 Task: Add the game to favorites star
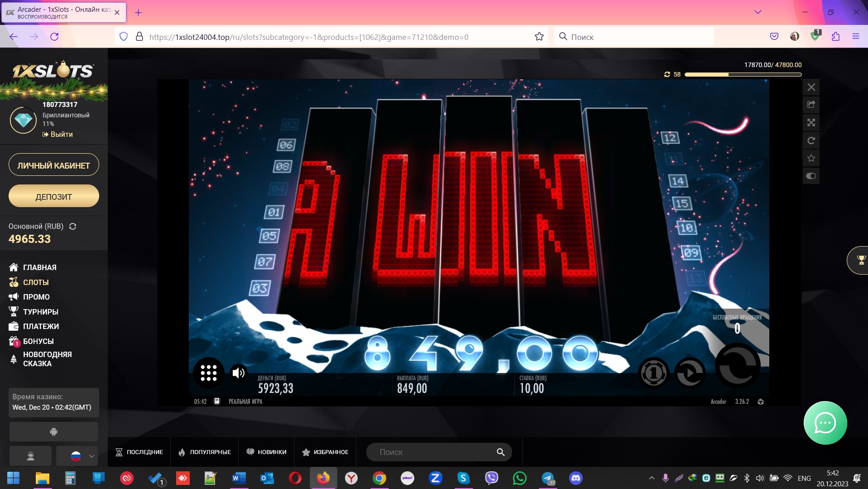[x=811, y=158]
